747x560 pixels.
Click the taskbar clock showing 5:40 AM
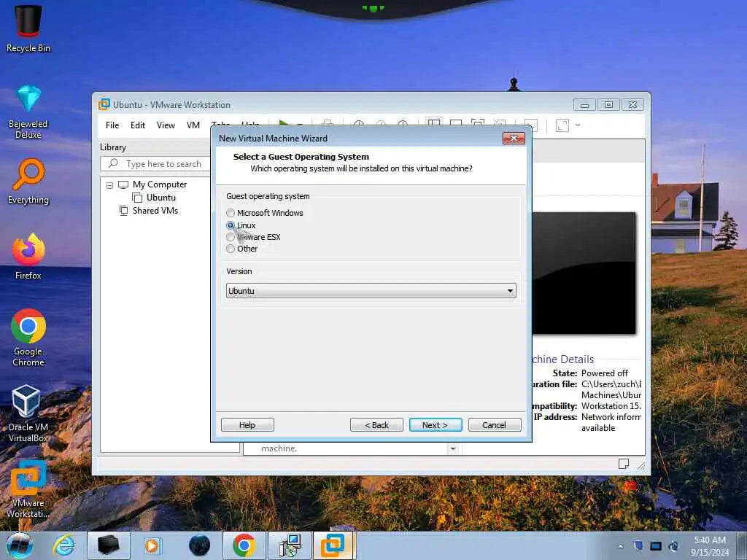[x=710, y=545]
